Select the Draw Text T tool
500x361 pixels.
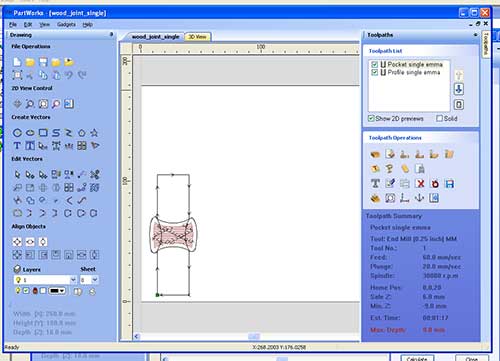pos(17,146)
